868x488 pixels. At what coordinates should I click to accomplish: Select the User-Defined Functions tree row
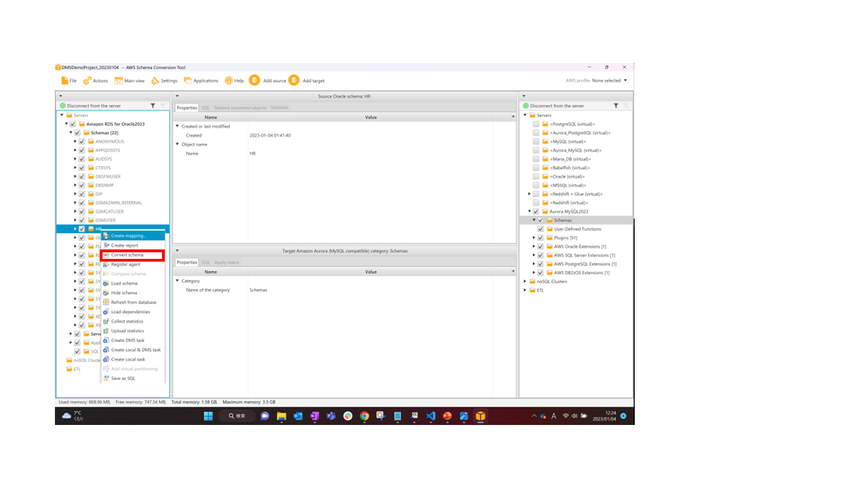[576, 229]
